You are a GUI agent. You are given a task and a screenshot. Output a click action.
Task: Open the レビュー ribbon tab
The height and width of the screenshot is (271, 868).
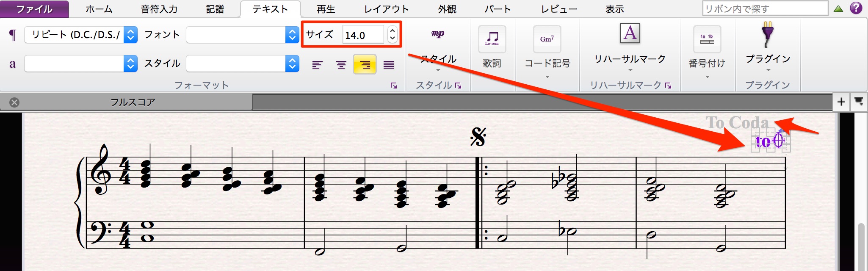(x=559, y=9)
